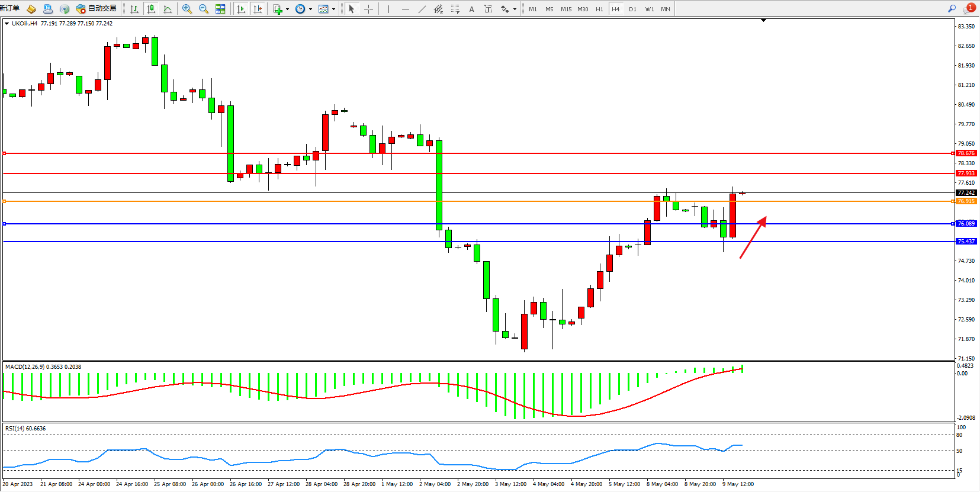Click the zoom in magnifier icon
The image size is (980, 492).
187,9
